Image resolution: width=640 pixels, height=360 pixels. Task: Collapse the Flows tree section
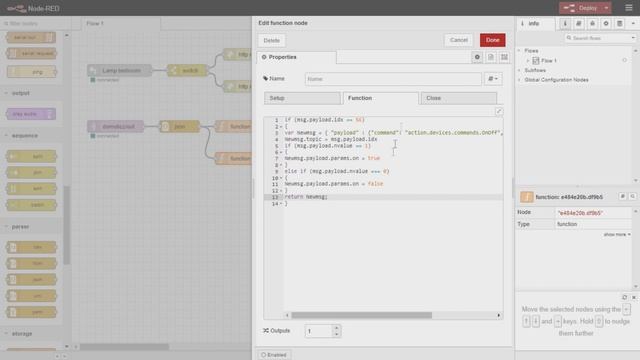(520, 51)
